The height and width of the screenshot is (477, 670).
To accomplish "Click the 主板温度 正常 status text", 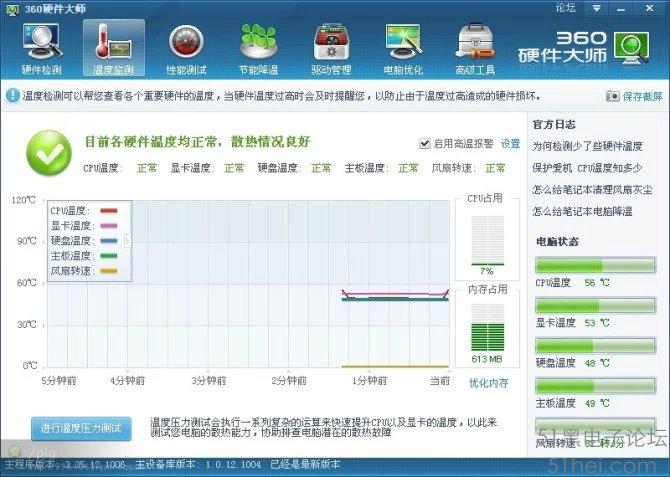I will [408, 168].
